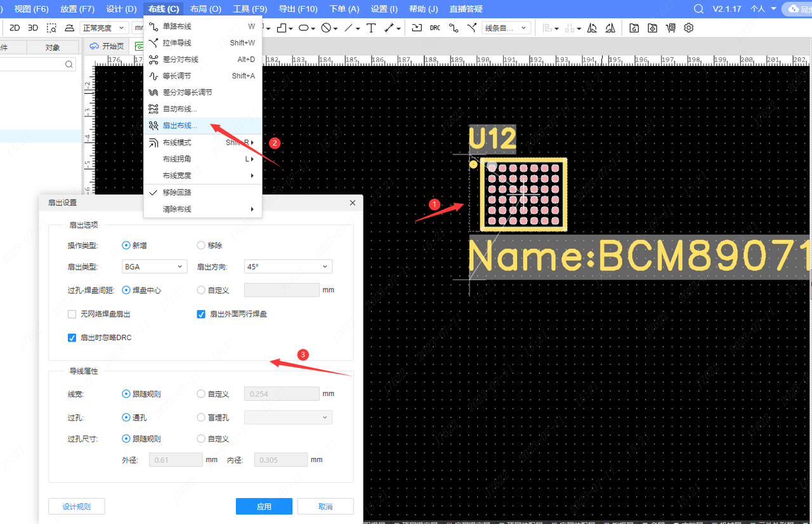Switch to 2D view in toolbar
The width and height of the screenshot is (812, 524).
pyautogui.click(x=15, y=28)
